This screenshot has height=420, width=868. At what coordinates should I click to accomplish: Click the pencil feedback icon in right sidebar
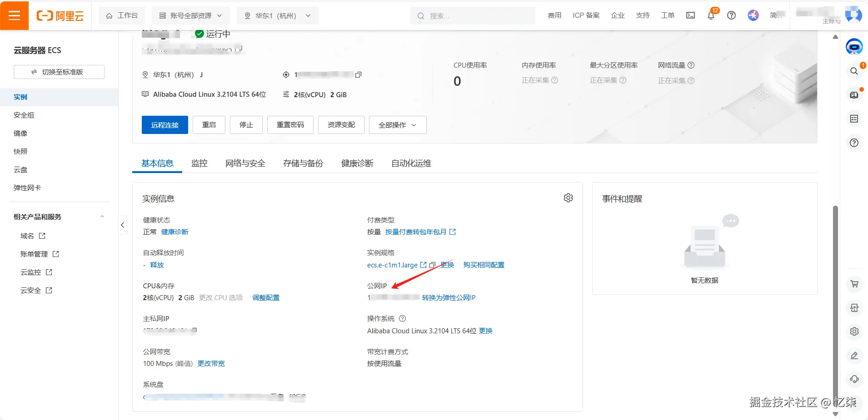pyautogui.click(x=854, y=356)
